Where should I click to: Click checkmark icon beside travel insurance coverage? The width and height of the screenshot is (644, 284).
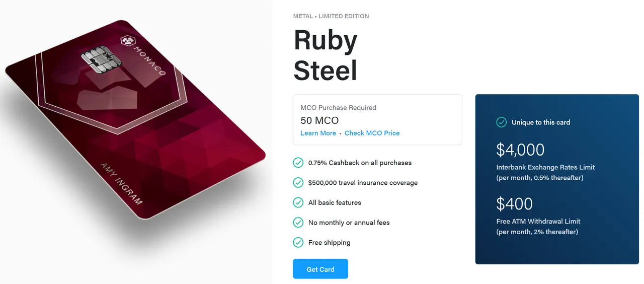click(x=298, y=182)
